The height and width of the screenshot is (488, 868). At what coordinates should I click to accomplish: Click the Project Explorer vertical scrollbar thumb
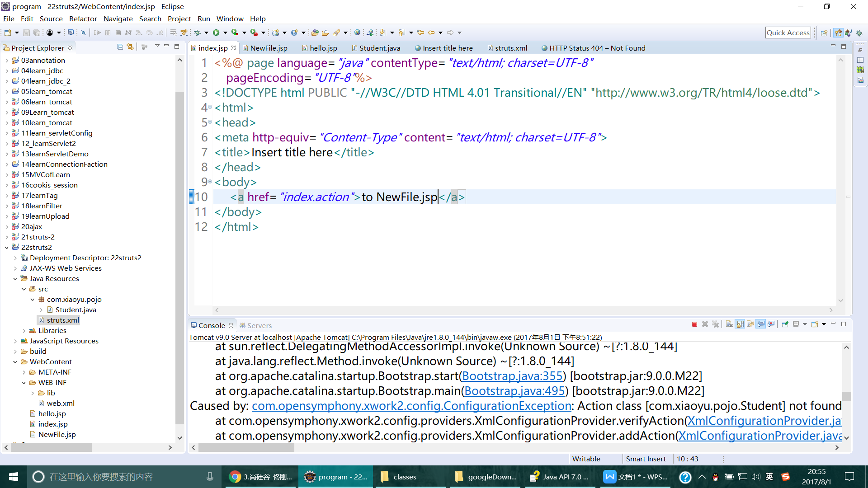click(179, 258)
